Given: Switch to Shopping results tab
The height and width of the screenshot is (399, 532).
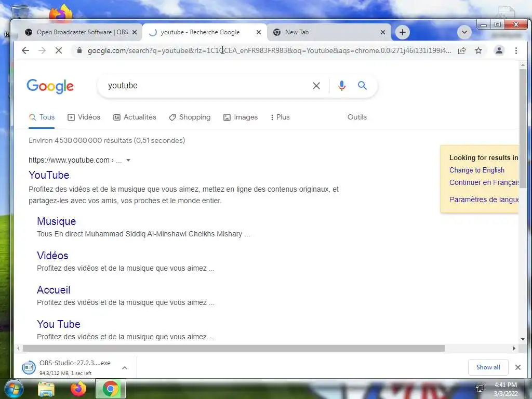Looking at the screenshot, I should click(x=190, y=117).
